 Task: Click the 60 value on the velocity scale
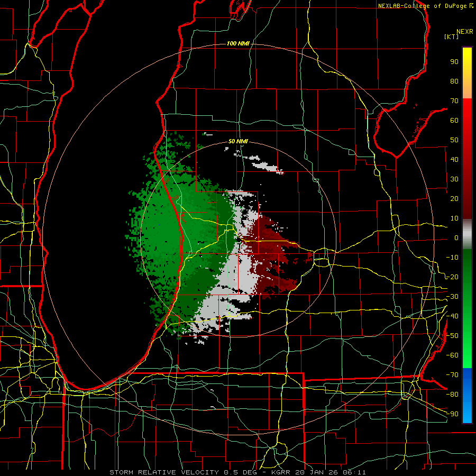[x=454, y=120]
